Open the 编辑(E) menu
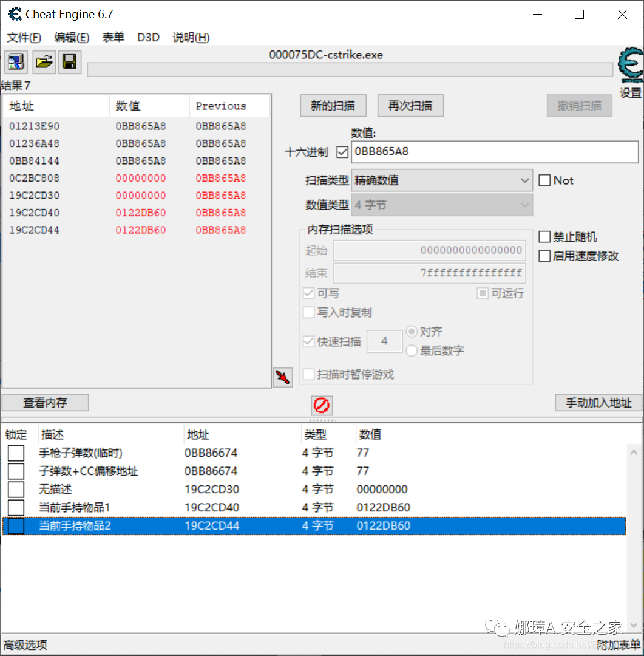 [x=72, y=38]
